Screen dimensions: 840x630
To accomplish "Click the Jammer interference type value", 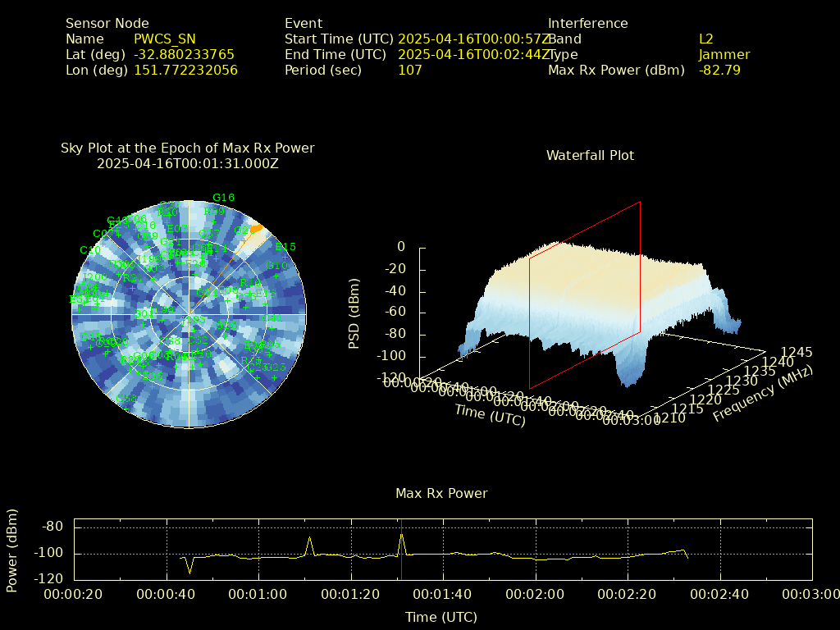I will coord(724,55).
